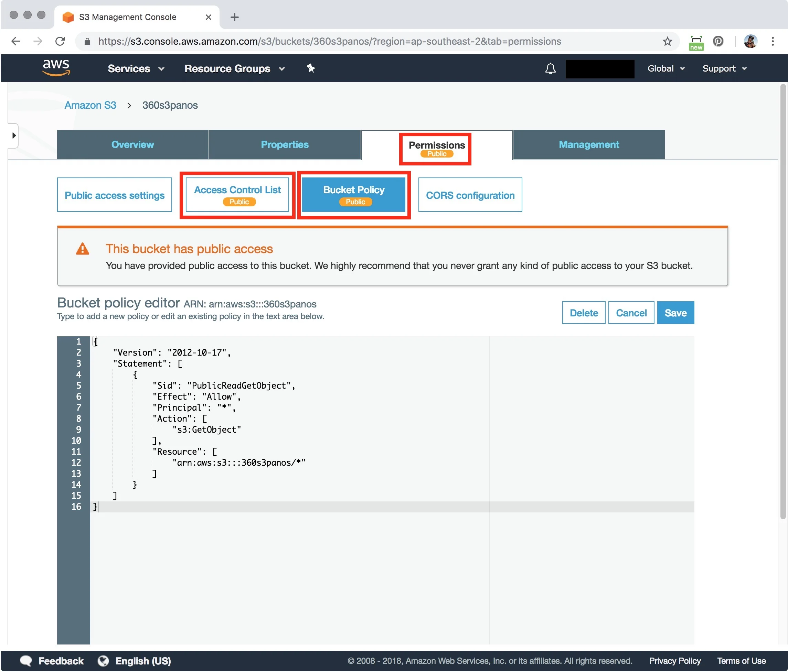
Task: Click the public access warning triangle icon
Action: point(83,249)
